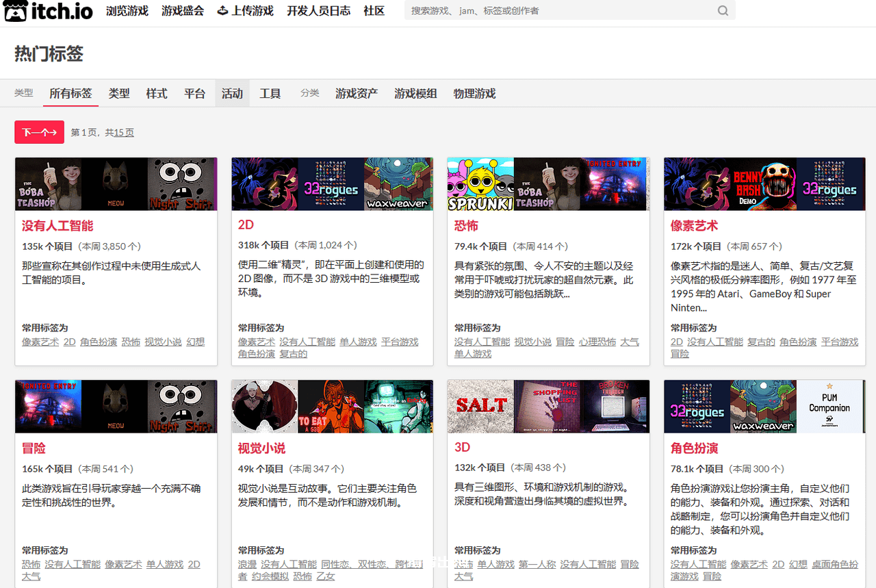
Task: Click waxweaver thumbnail in 角色扮演 card
Action: tap(763, 407)
